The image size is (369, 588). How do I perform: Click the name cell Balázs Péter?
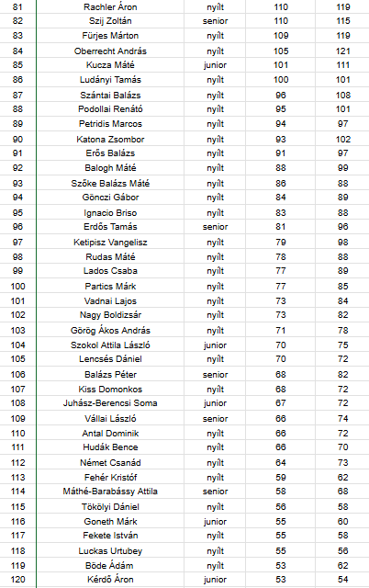point(110,375)
